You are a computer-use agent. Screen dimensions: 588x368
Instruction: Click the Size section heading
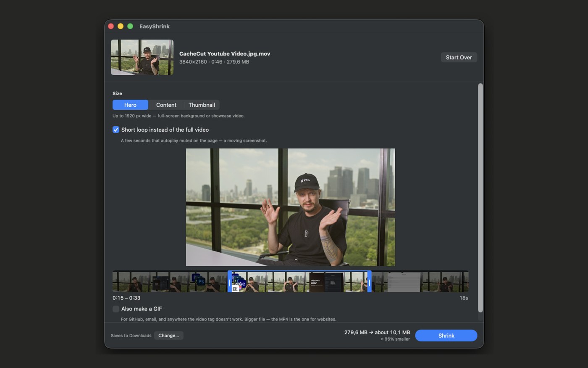pyautogui.click(x=117, y=93)
